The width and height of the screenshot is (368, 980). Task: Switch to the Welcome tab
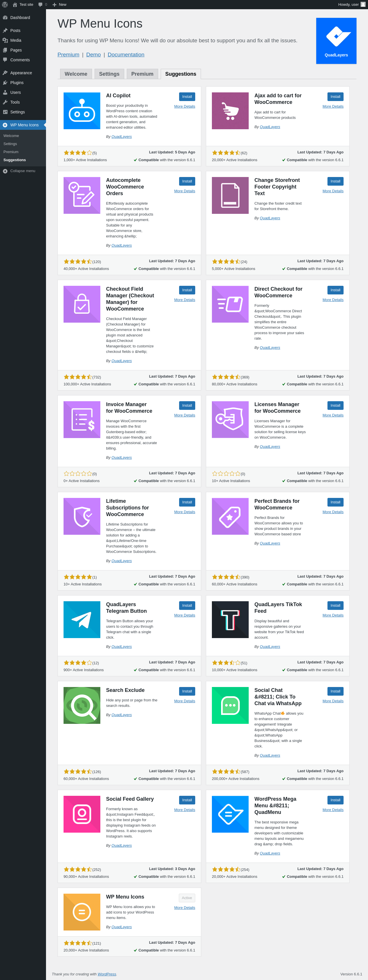[x=76, y=74]
